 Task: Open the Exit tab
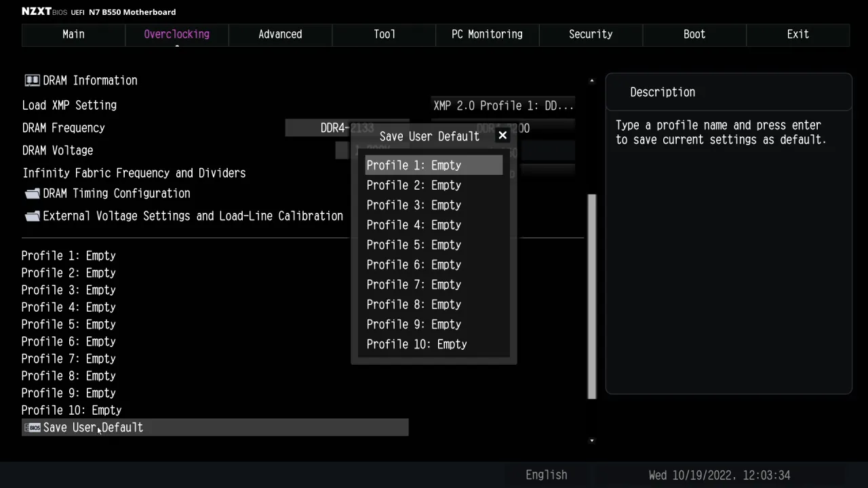coord(797,35)
